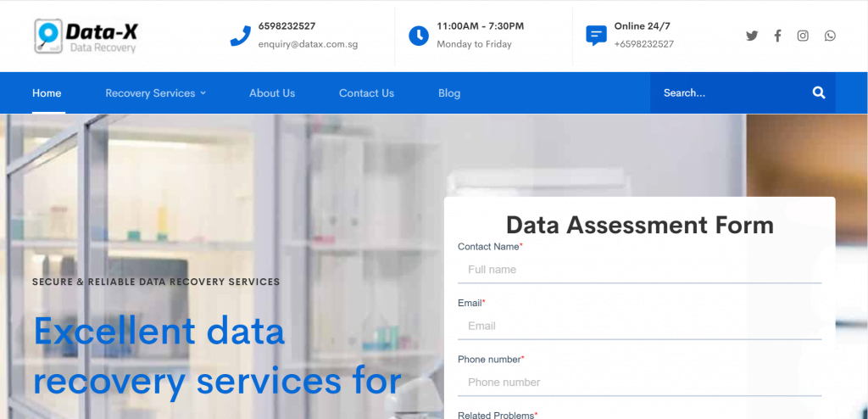The width and height of the screenshot is (868, 419).
Task: Open the Contact Us page
Action: tap(366, 93)
